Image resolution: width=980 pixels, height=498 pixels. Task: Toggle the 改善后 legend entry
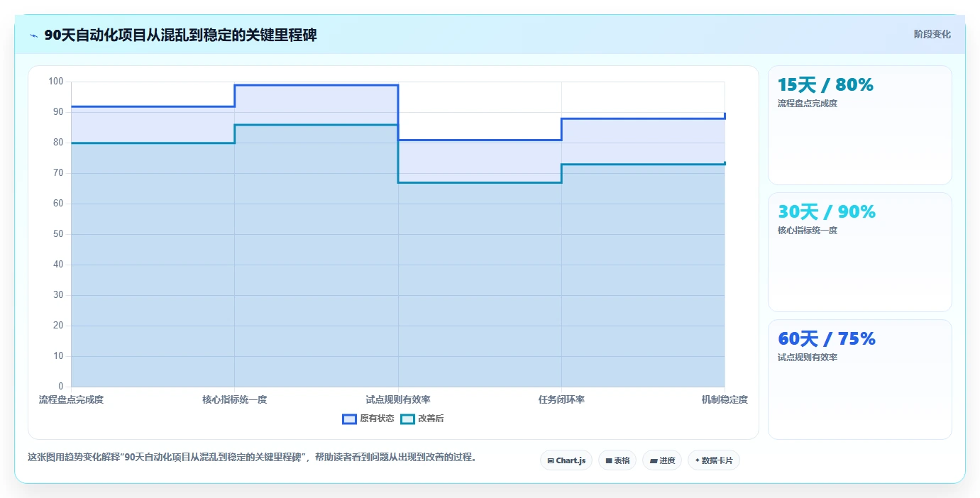pos(422,419)
